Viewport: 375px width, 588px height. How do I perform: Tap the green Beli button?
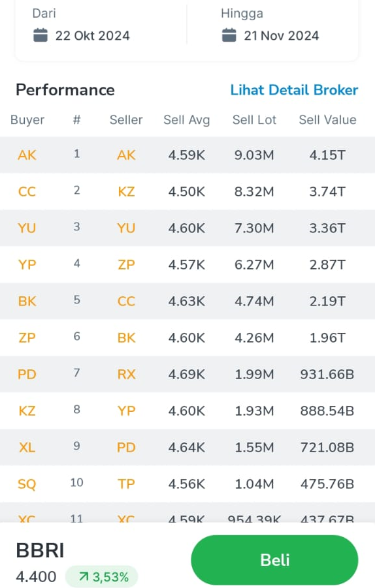274,560
